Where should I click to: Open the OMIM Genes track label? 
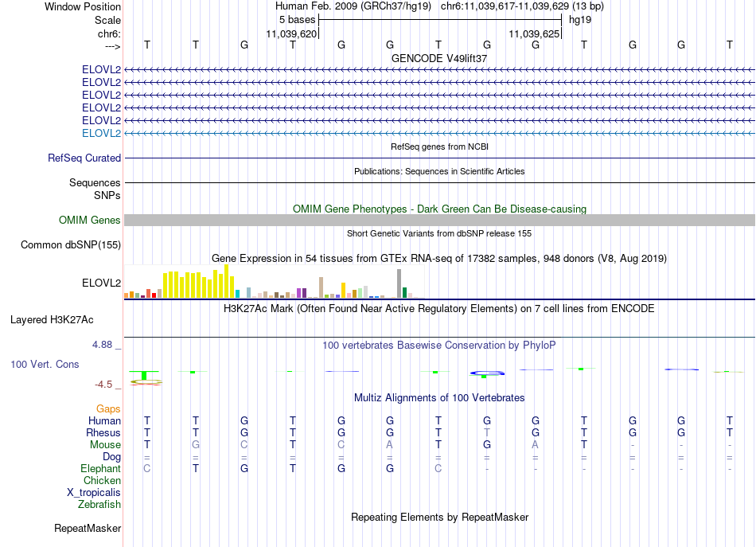[90, 220]
